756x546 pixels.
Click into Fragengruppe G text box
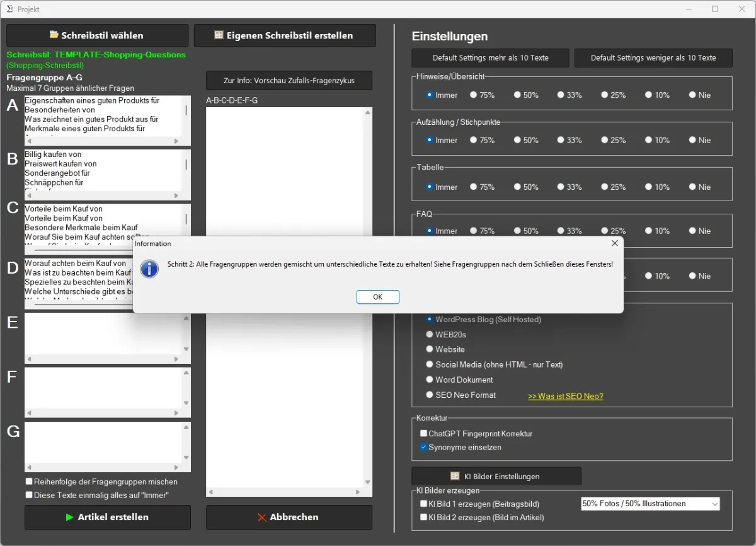[103, 443]
